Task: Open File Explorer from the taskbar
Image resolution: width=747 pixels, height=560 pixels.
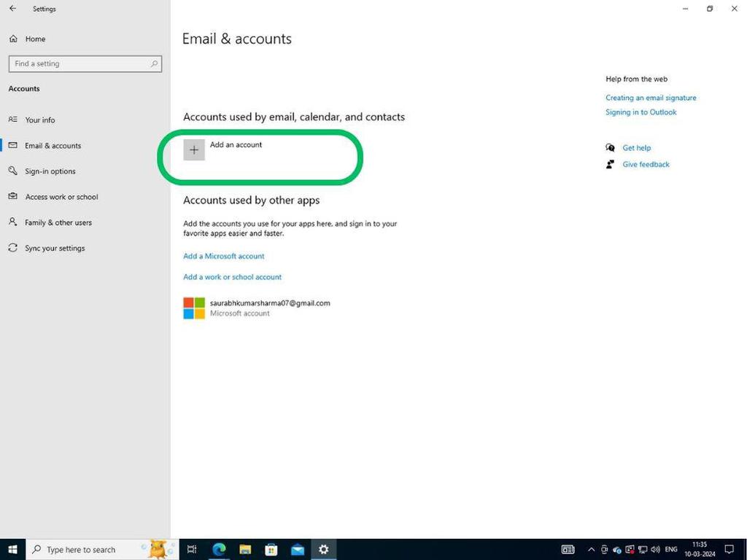Action: tap(245, 550)
